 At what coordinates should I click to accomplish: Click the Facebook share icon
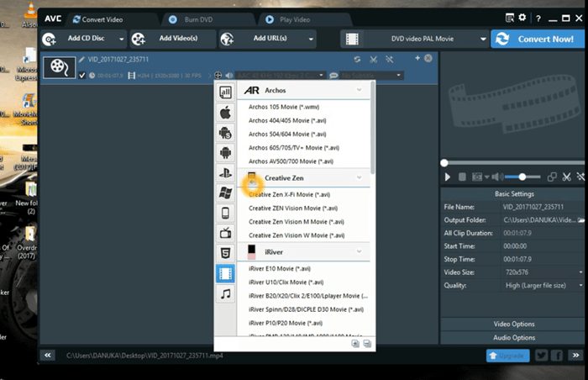(557, 356)
